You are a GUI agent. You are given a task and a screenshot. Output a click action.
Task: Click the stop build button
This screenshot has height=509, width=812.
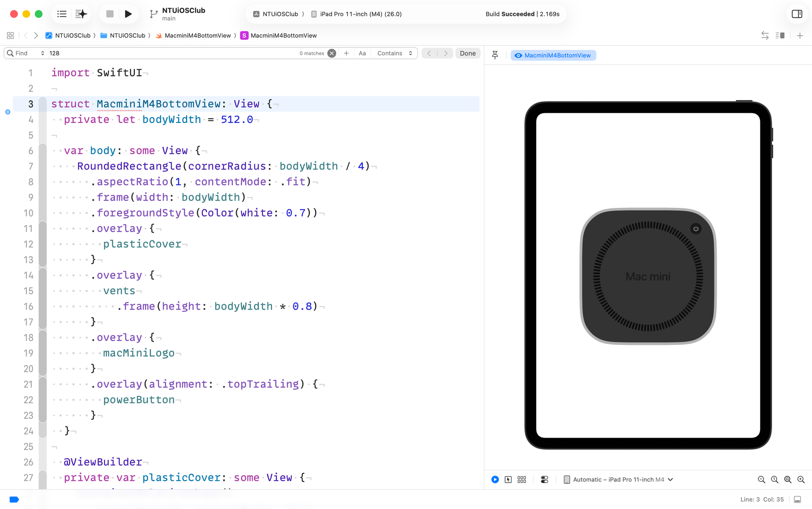pyautogui.click(x=110, y=14)
